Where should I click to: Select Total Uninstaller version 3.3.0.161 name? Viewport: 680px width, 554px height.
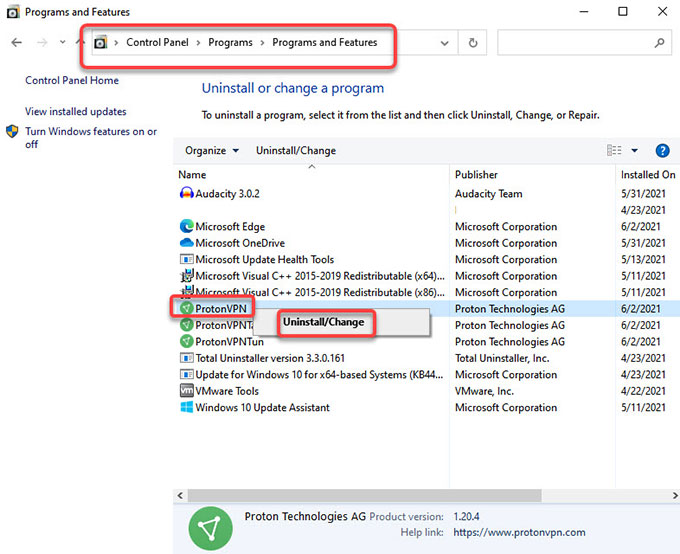[270, 358]
